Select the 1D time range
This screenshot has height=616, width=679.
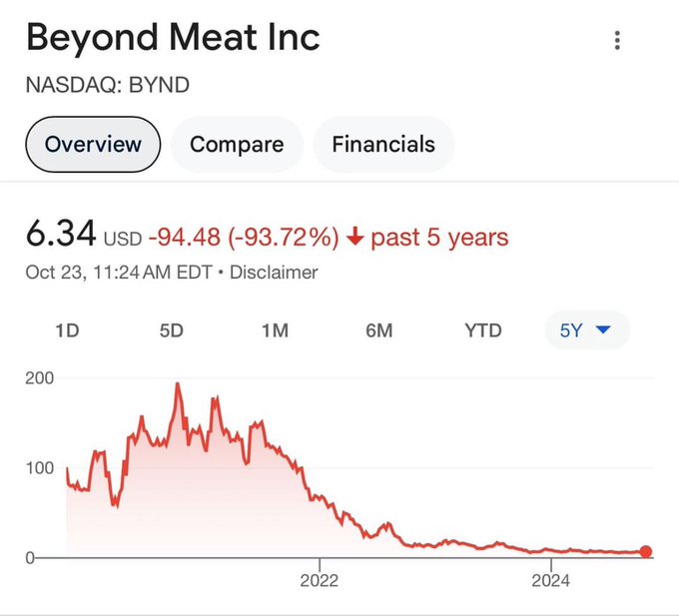coord(67,330)
